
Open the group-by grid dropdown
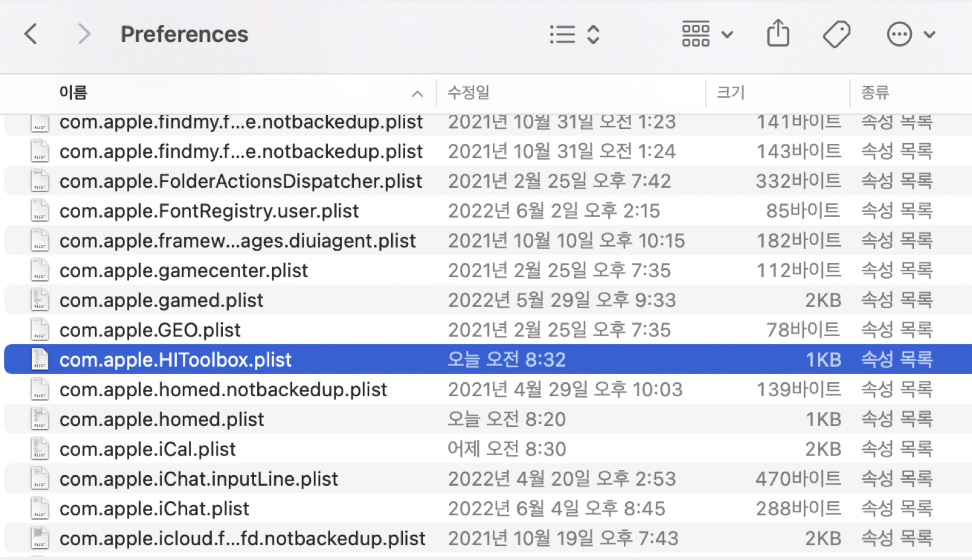coord(707,34)
